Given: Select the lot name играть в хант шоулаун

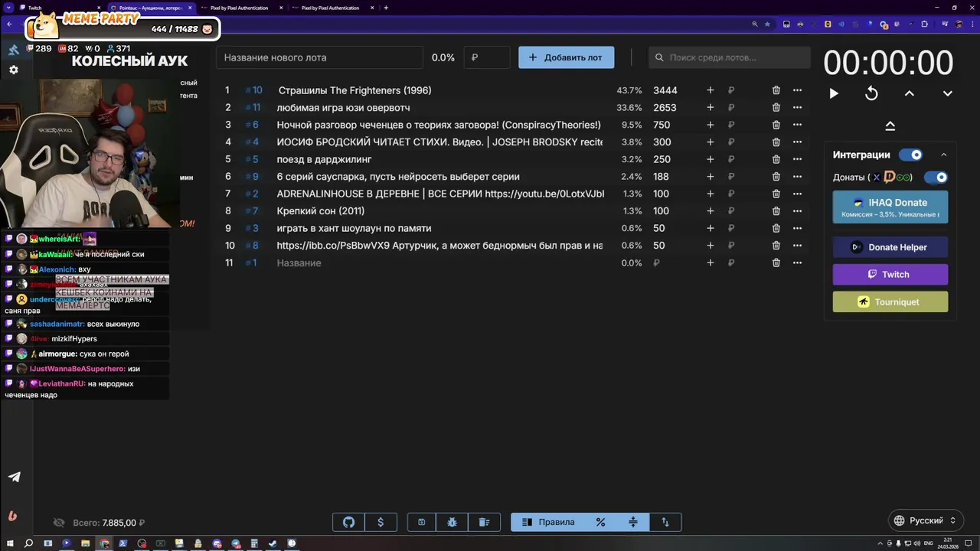Looking at the screenshot, I should point(354,228).
